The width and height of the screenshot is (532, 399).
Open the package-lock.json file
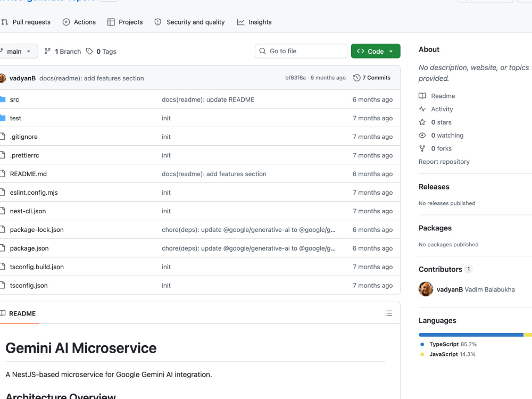pyautogui.click(x=37, y=230)
